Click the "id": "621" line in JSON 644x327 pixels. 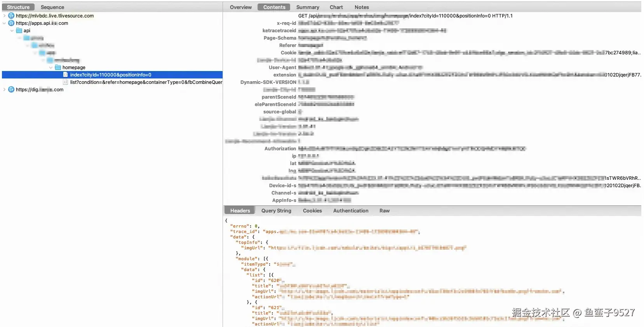pos(268,308)
